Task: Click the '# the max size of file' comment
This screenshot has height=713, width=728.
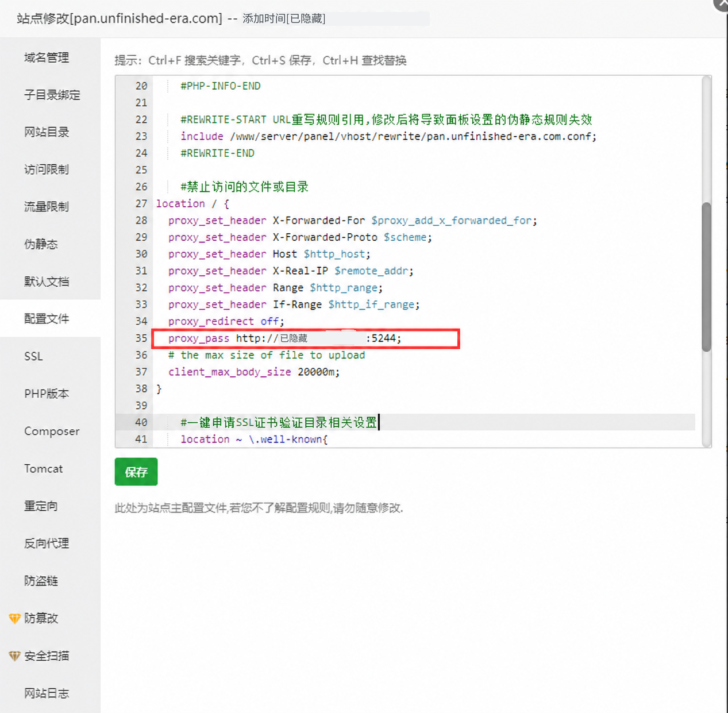Action: 267,355
